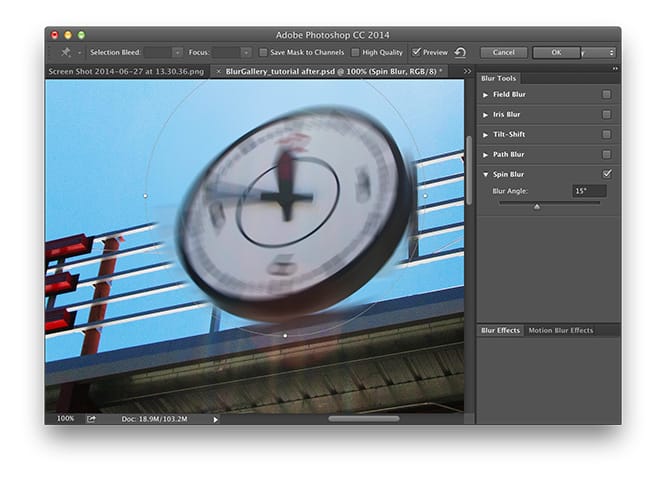
Task: Toggle the High Quality checkbox
Action: pos(355,52)
